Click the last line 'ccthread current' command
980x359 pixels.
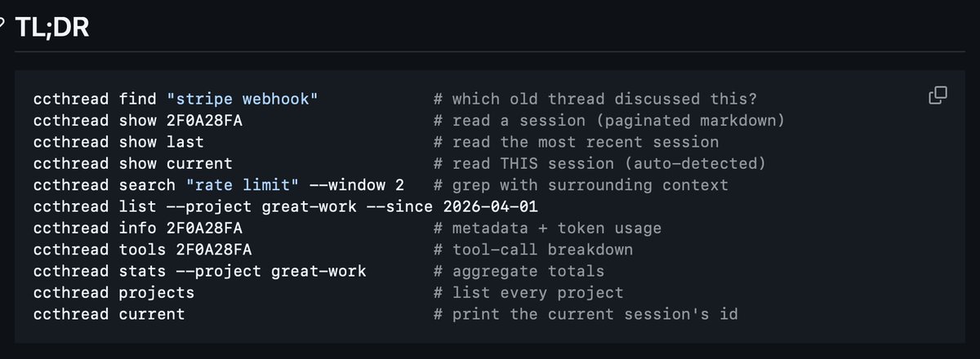[109, 313]
